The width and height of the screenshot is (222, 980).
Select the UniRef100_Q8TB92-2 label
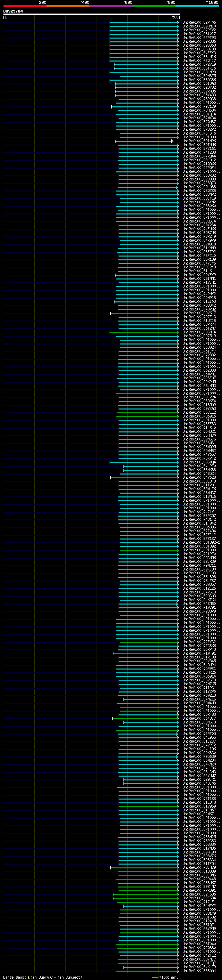tap(201, 543)
